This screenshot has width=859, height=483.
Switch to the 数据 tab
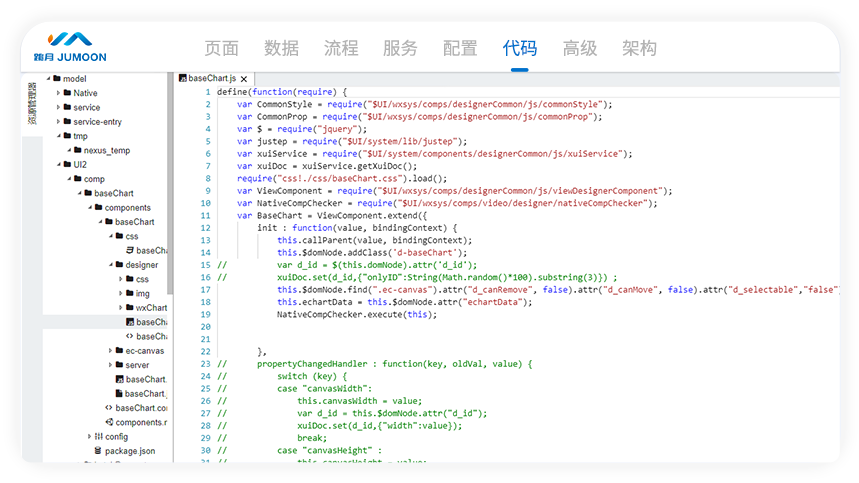click(281, 48)
